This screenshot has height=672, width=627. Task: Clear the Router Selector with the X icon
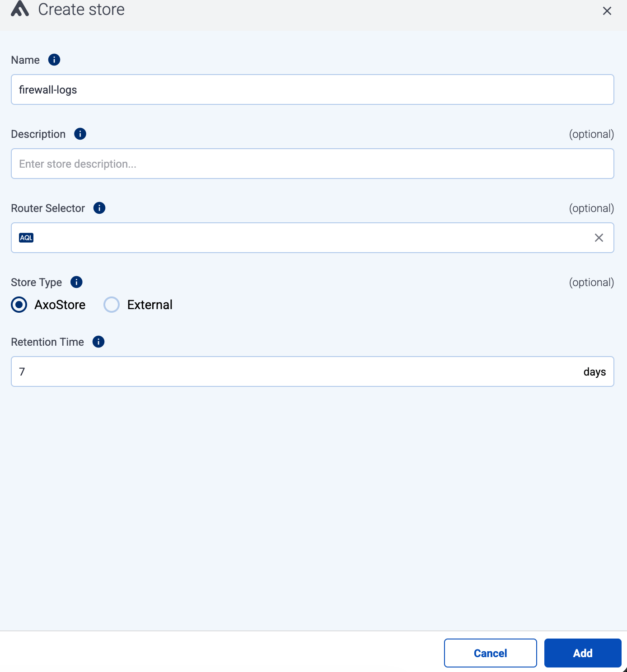point(599,237)
